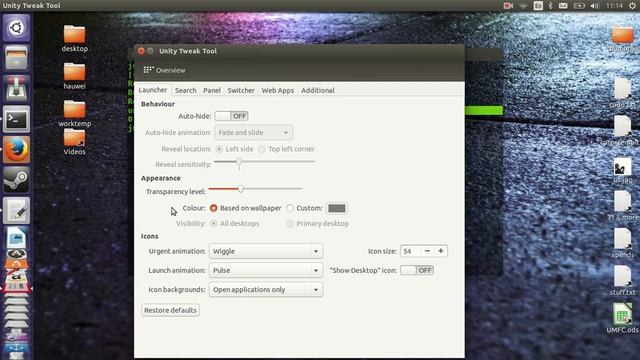The height and width of the screenshot is (360, 640).
Task: Increase icon size with plus button
Action: (441, 251)
